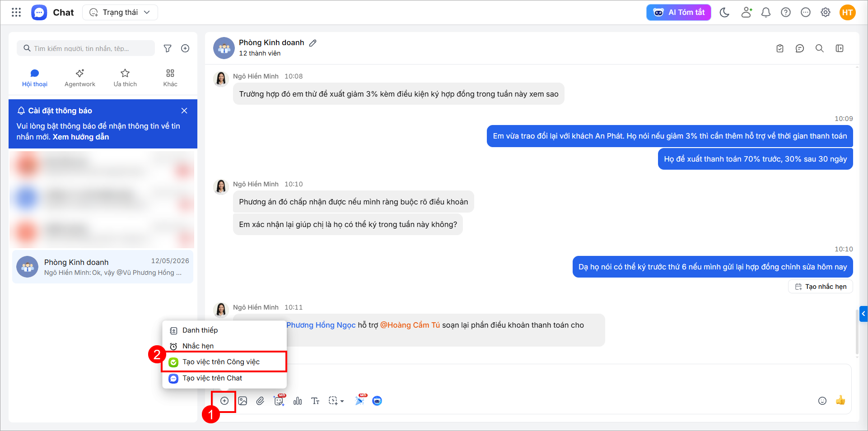
Task: Close the Cài đặt thông báo banner
Action: pos(184,111)
